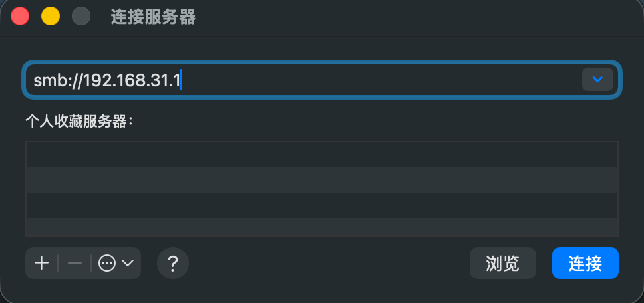Open help via the question mark button

(173, 263)
